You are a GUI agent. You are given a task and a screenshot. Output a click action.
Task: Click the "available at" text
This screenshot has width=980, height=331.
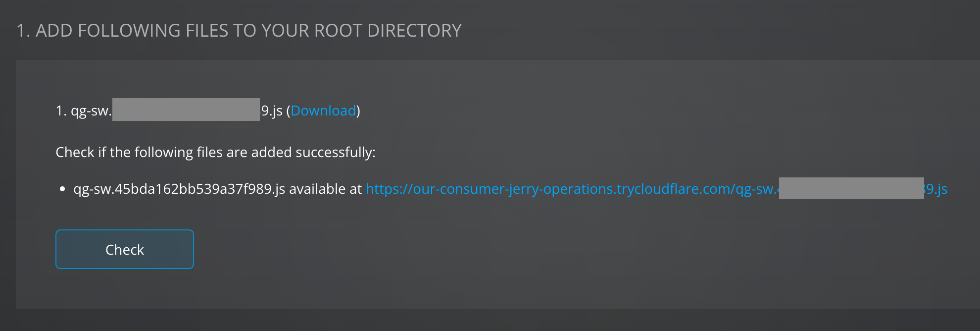point(325,189)
